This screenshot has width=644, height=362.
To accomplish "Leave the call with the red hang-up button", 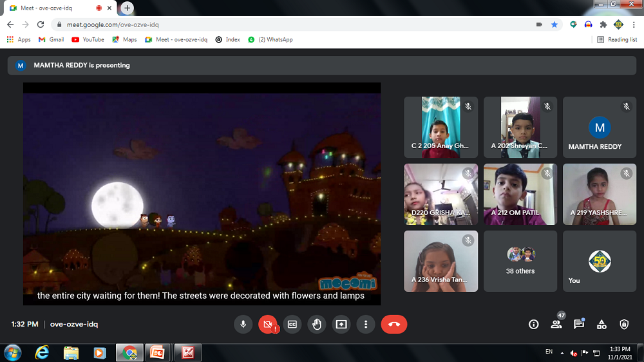I will pos(393,325).
